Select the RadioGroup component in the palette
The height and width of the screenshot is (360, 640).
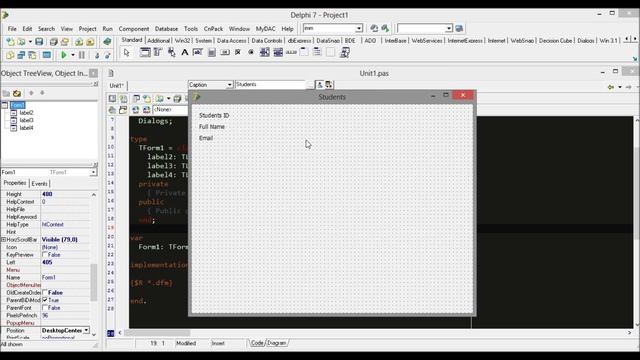317,52
